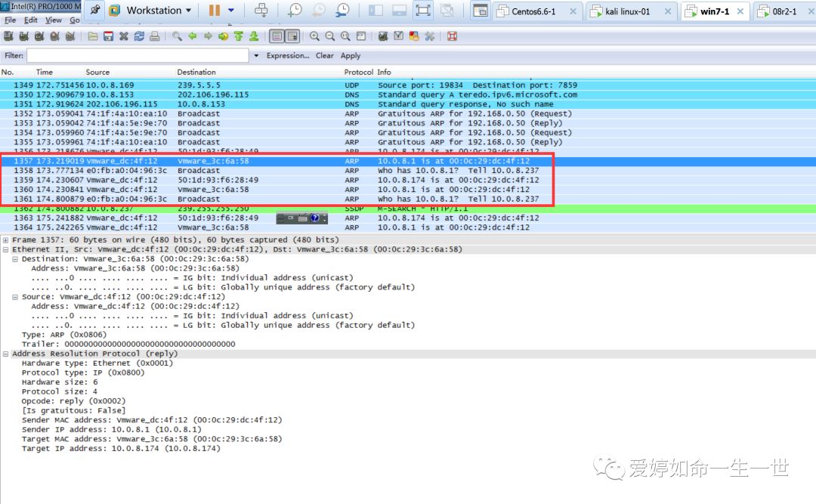
Task: Open the power options arrow beside pause
Action: [231, 11]
